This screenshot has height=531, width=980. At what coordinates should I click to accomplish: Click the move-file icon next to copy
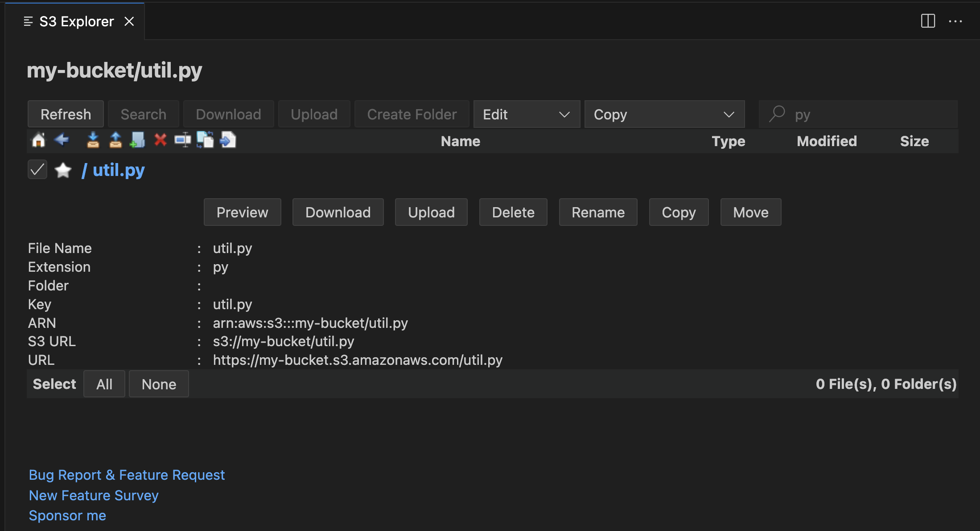(228, 140)
